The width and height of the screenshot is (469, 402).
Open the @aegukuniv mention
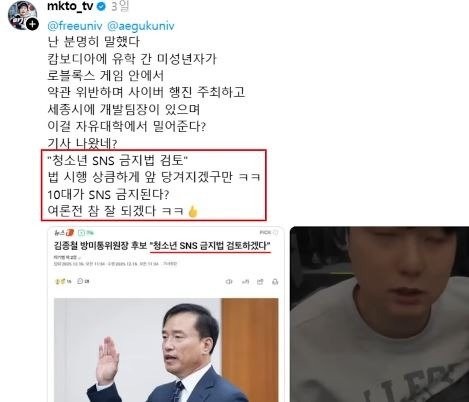141,26
